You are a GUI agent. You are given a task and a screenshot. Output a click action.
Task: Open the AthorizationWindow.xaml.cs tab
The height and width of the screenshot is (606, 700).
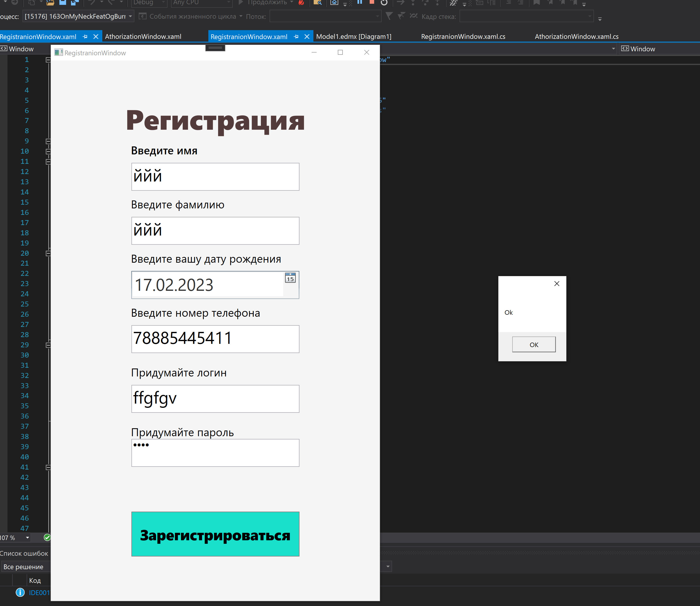pos(576,36)
